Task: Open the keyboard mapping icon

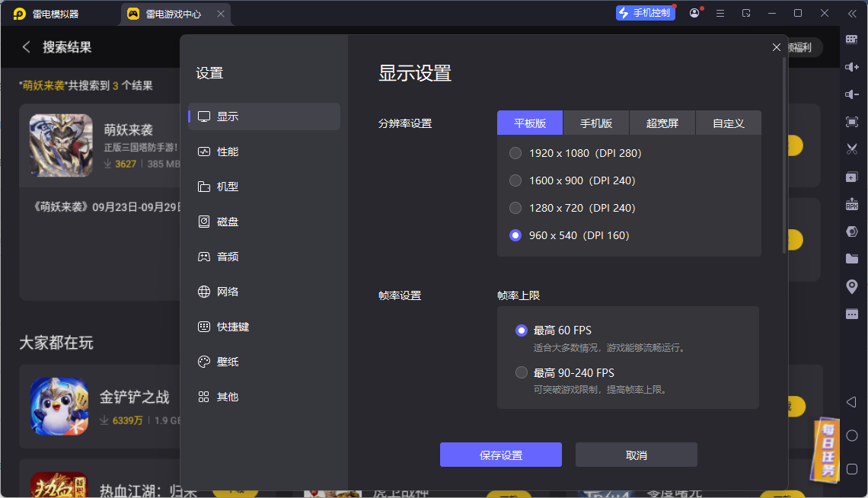Action: point(851,40)
